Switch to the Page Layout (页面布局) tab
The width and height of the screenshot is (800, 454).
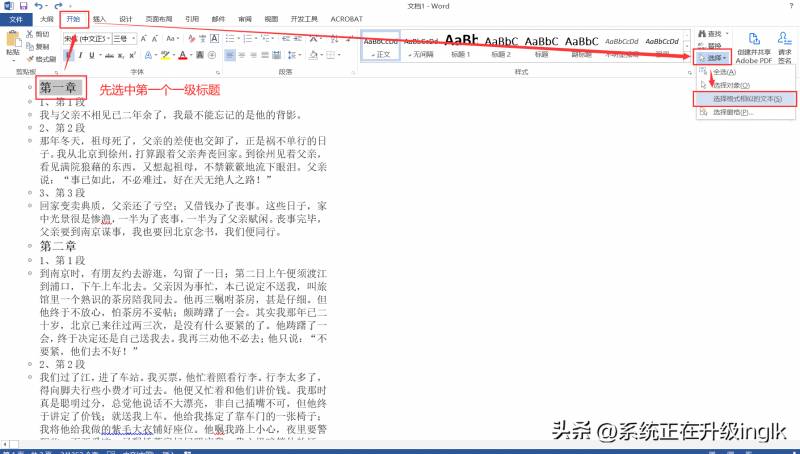point(159,19)
